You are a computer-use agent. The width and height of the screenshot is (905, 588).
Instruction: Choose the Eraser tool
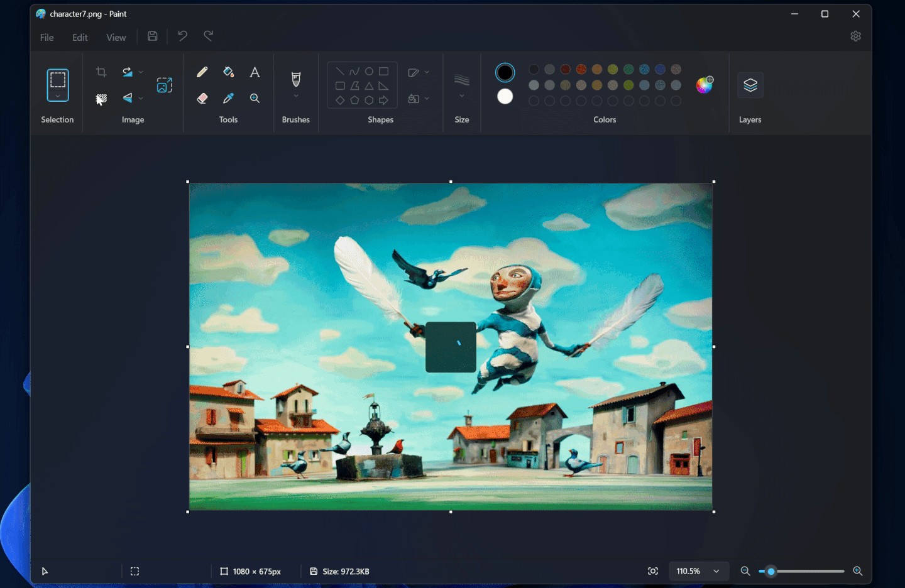tap(202, 98)
